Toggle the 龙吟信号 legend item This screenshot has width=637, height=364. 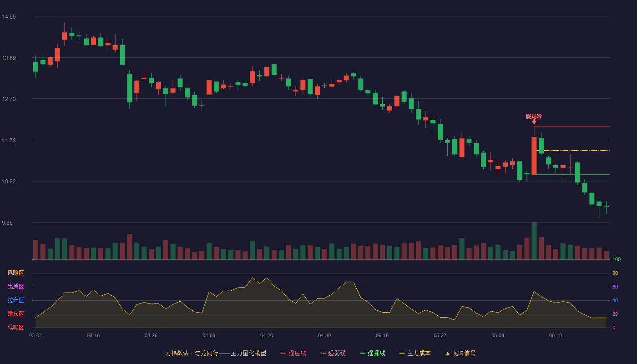pos(460,353)
